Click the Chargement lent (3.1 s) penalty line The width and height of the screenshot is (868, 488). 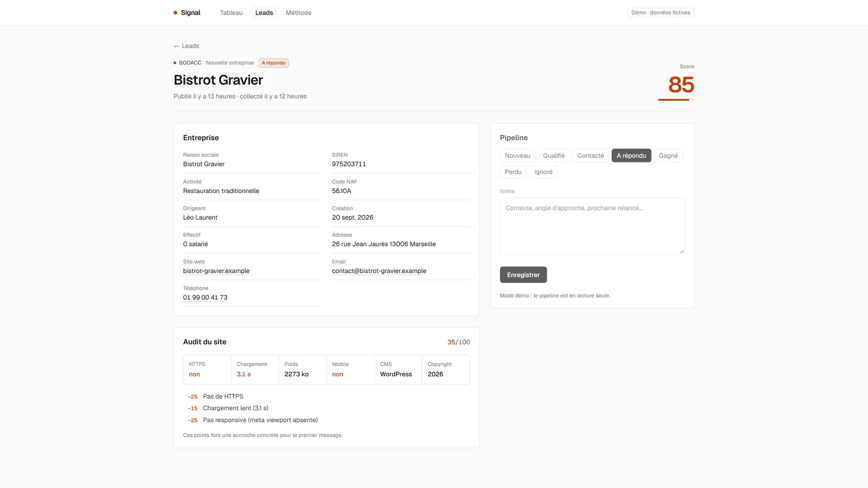[x=228, y=408]
